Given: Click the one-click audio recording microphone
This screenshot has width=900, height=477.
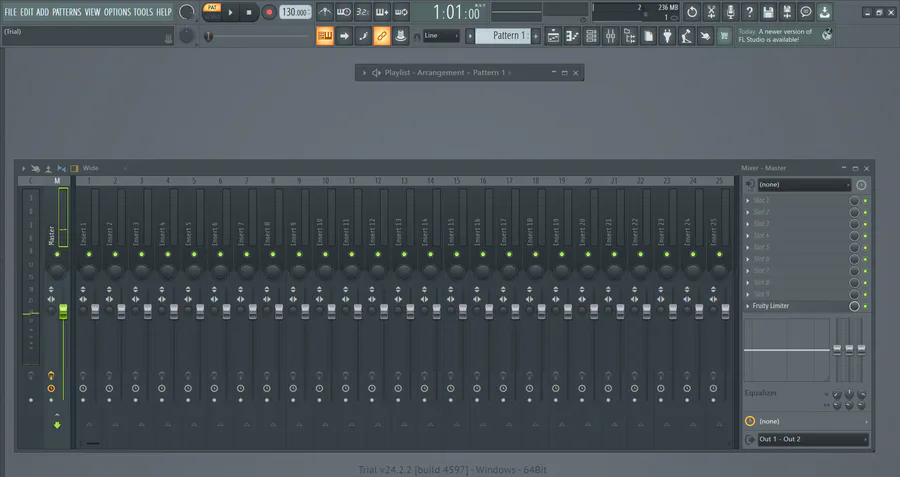Looking at the screenshot, I should [730, 11].
